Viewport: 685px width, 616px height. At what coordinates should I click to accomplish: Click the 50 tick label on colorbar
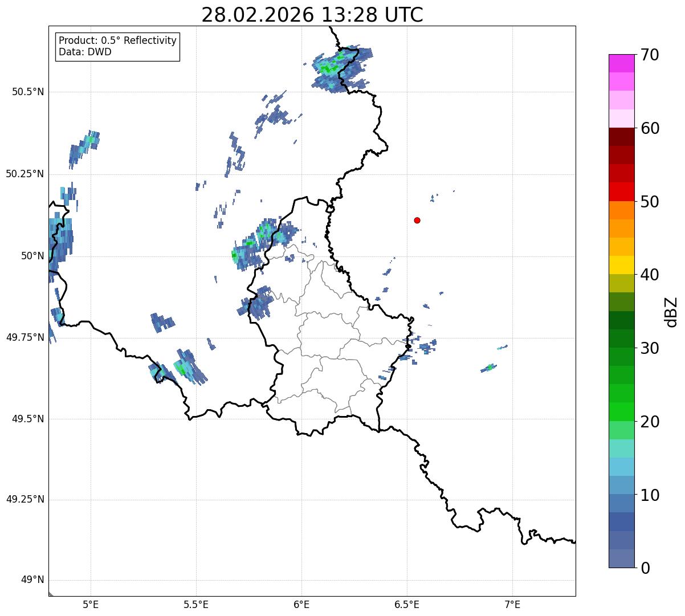pos(650,202)
